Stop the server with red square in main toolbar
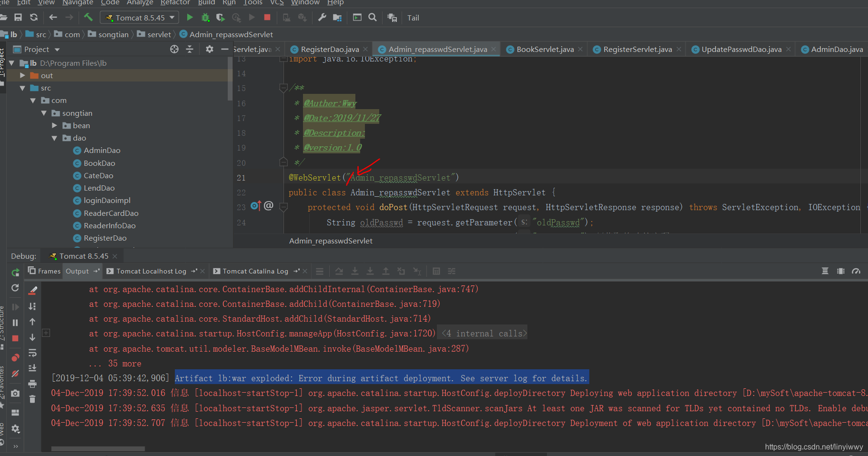Screen dimensions: 868x456 pyautogui.click(x=267, y=18)
